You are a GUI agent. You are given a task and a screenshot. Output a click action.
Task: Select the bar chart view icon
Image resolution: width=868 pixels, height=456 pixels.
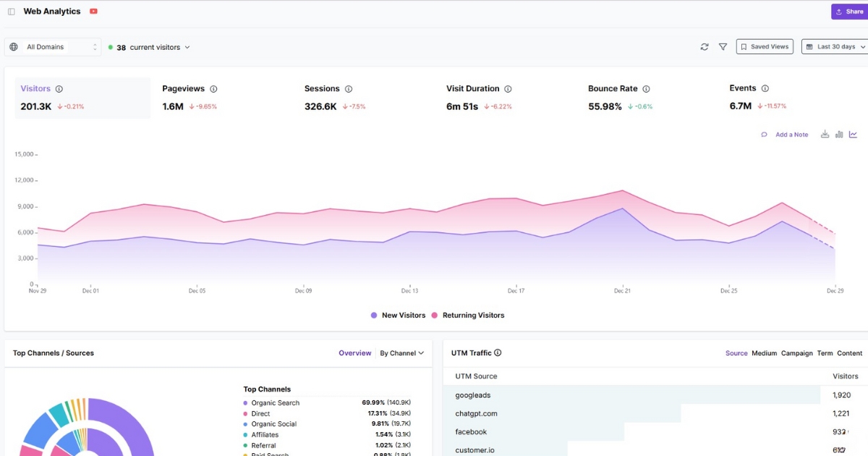click(x=840, y=135)
